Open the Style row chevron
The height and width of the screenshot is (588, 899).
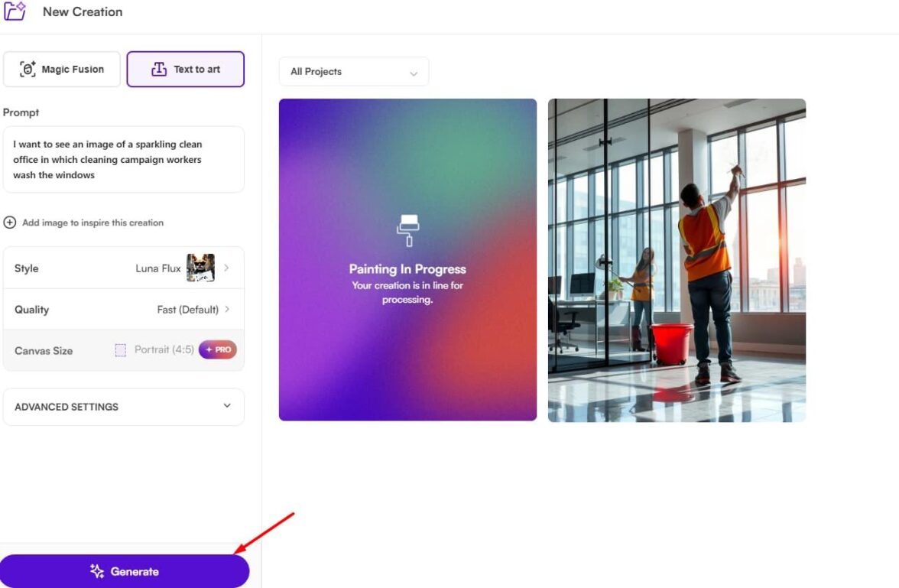pos(226,268)
